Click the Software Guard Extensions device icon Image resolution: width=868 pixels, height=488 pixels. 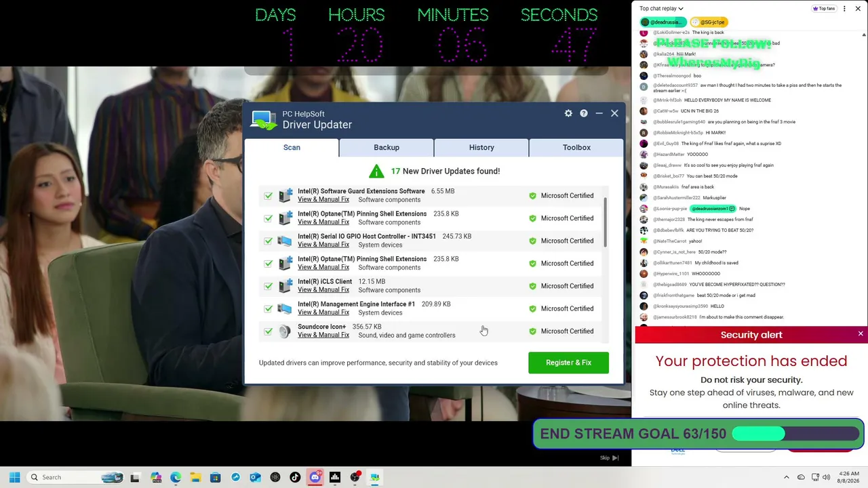click(x=285, y=195)
